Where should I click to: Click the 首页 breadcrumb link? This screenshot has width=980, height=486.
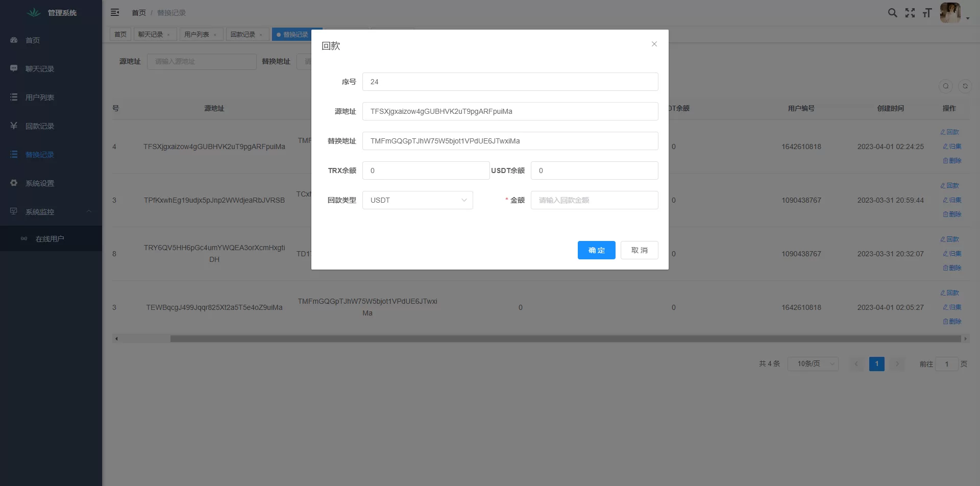(x=139, y=13)
